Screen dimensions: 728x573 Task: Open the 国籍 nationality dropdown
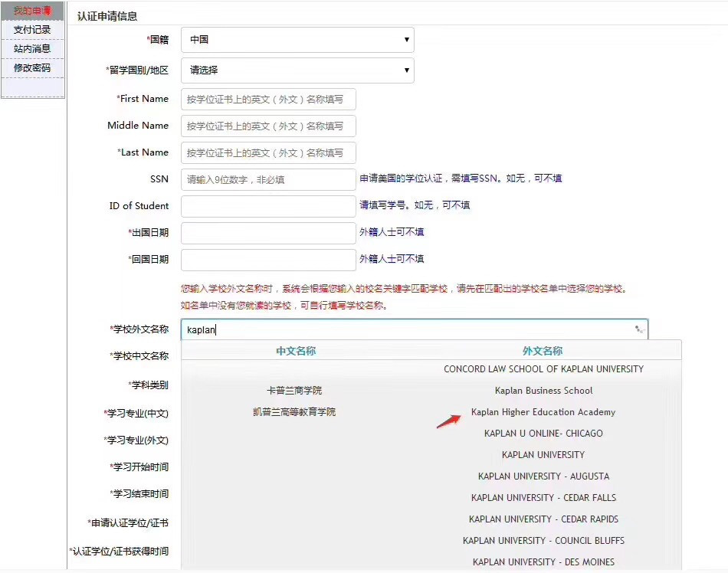297,40
